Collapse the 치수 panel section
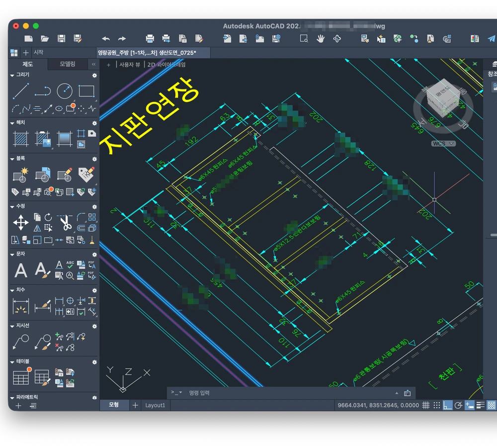 coord(12,290)
